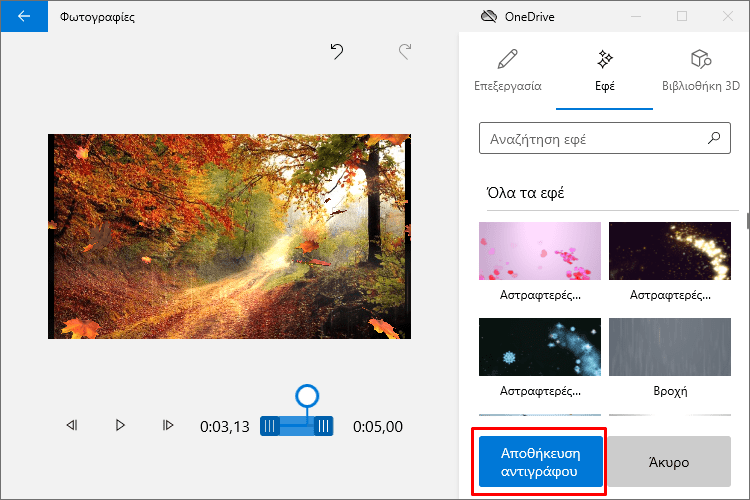The width and height of the screenshot is (750, 500).
Task: Click the magnifier search icon
Action: 714,138
